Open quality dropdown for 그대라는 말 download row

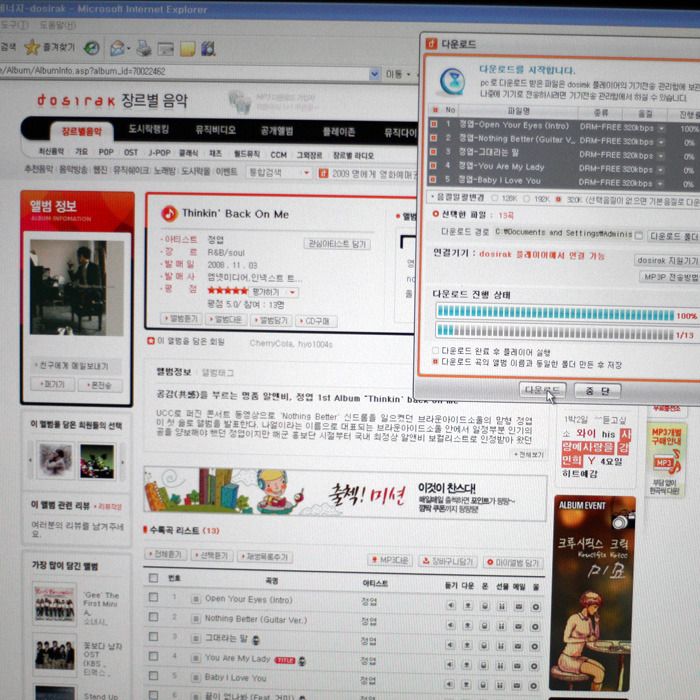pos(660,156)
